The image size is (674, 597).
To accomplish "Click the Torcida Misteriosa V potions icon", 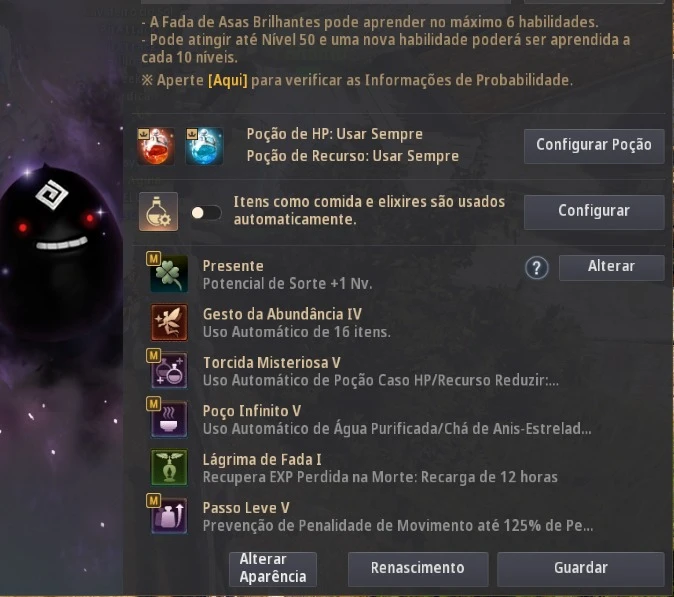I will (x=169, y=370).
